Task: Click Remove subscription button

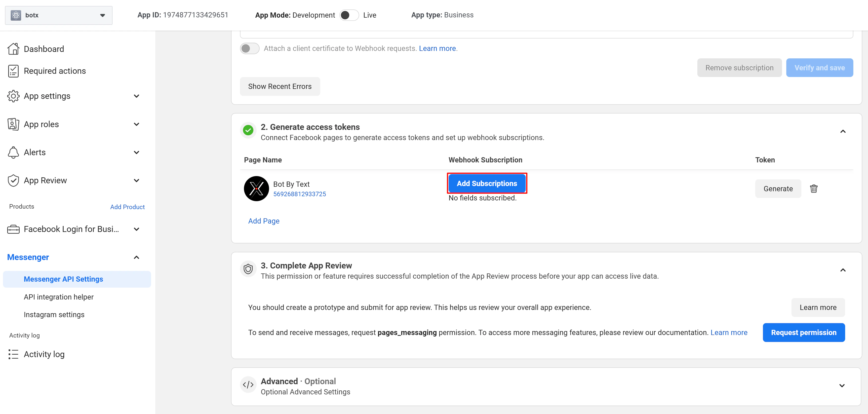Action: [x=739, y=68]
